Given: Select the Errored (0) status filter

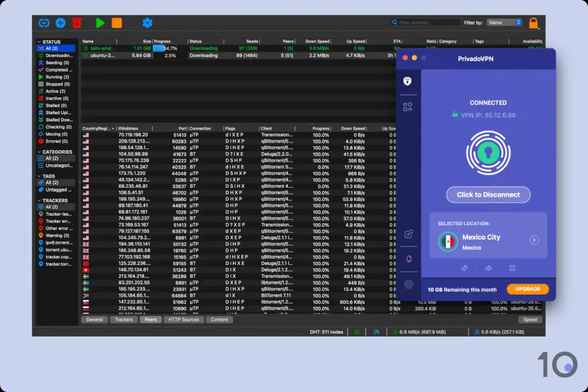Looking at the screenshot, I should (56, 141).
